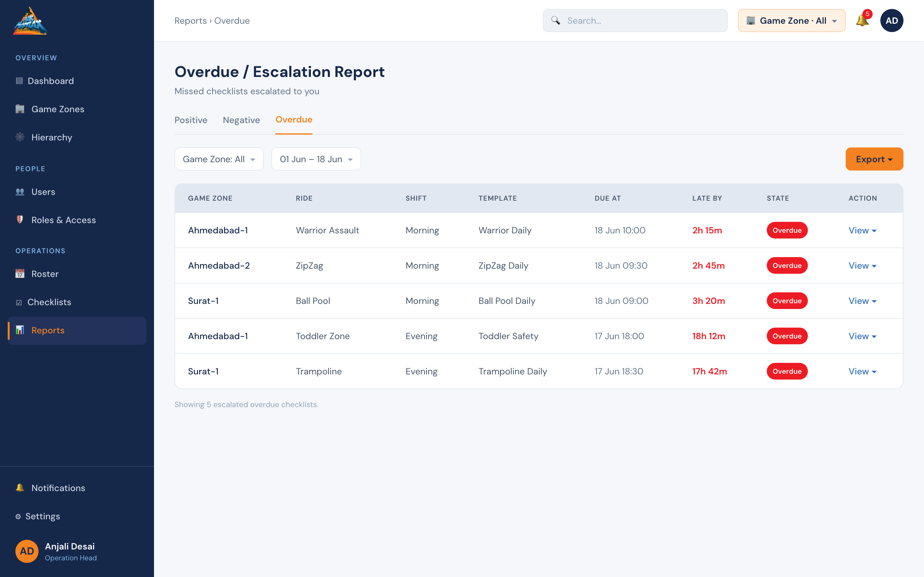The image size is (924, 577).
Task: Click the Reports breadcrumb link
Action: click(x=191, y=21)
